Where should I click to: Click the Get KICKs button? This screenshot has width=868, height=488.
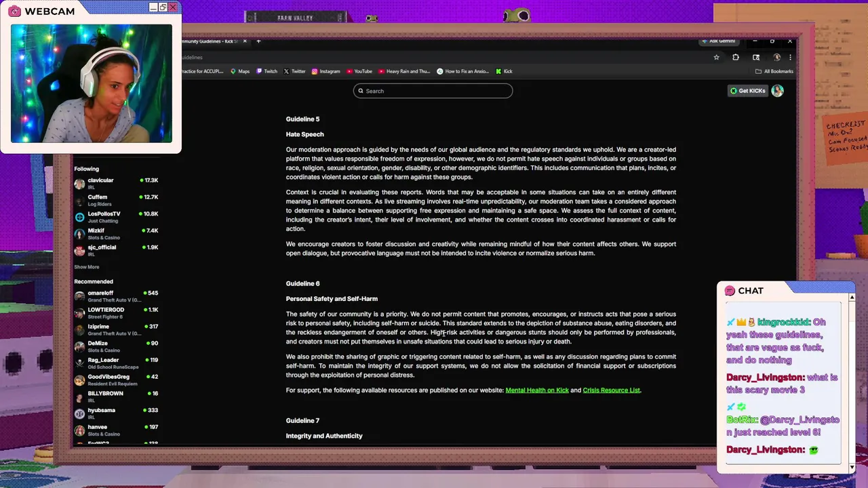(x=748, y=91)
